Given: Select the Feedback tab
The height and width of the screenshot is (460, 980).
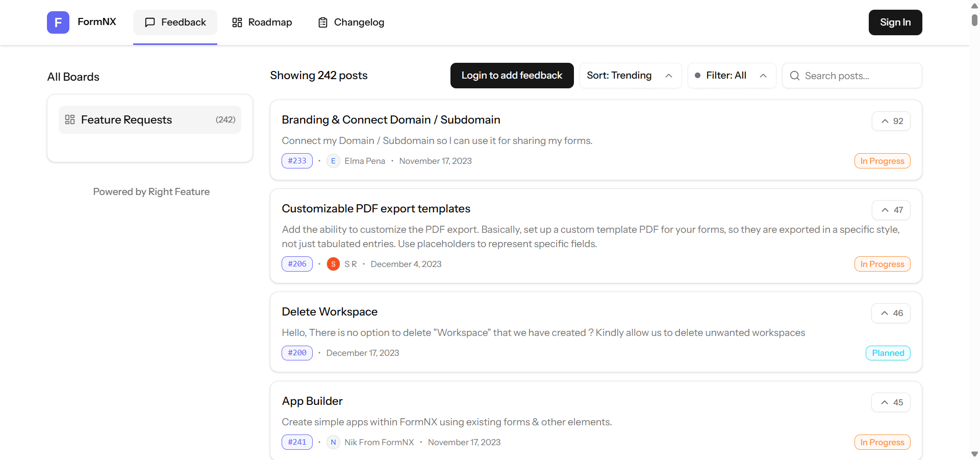Looking at the screenshot, I should pyautogui.click(x=175, y=22).
